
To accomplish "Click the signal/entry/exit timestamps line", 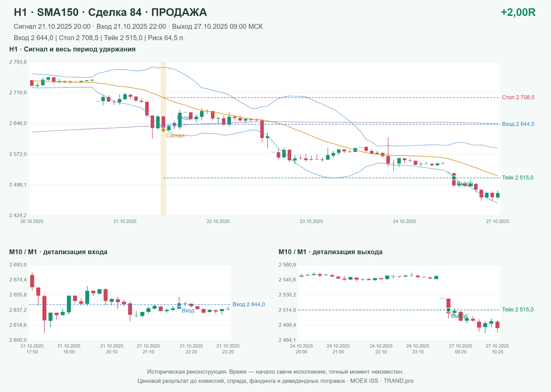I will (138, 27).
